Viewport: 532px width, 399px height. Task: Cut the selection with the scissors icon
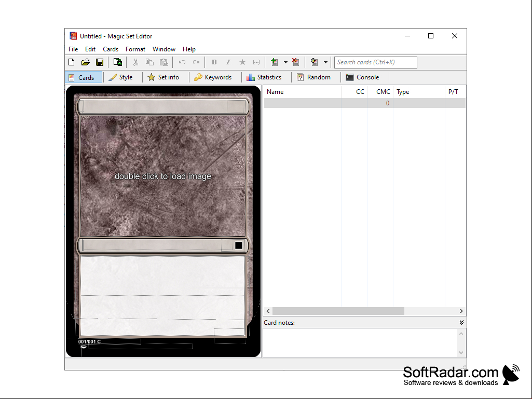tap(135, 62)
